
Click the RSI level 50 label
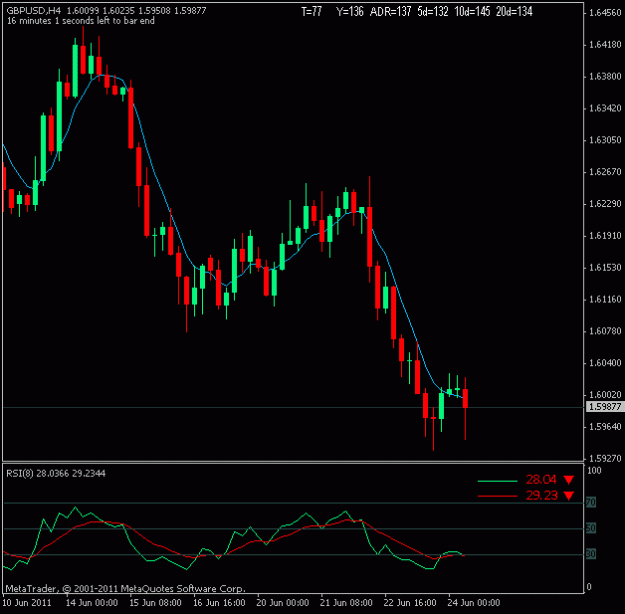pyautogui.click(x=591, y=528)
